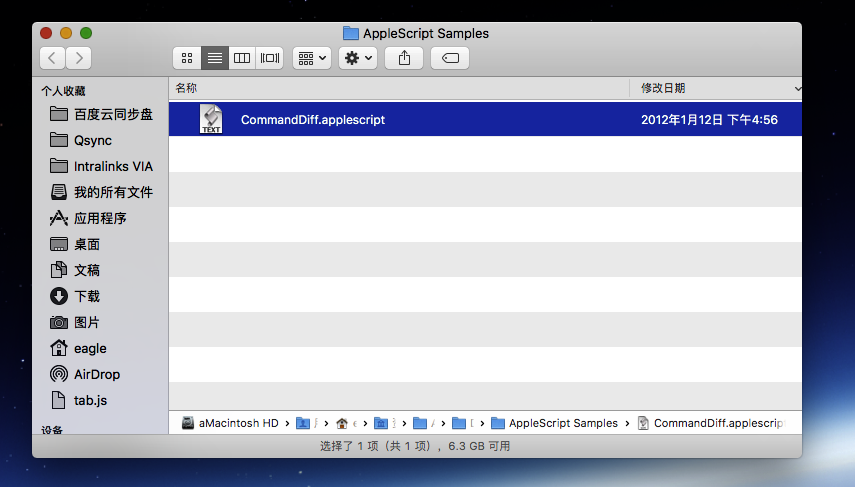Click the CommandDiff.applescript TEXT file icon
The image size is (855, 487).
coord(211,119)
